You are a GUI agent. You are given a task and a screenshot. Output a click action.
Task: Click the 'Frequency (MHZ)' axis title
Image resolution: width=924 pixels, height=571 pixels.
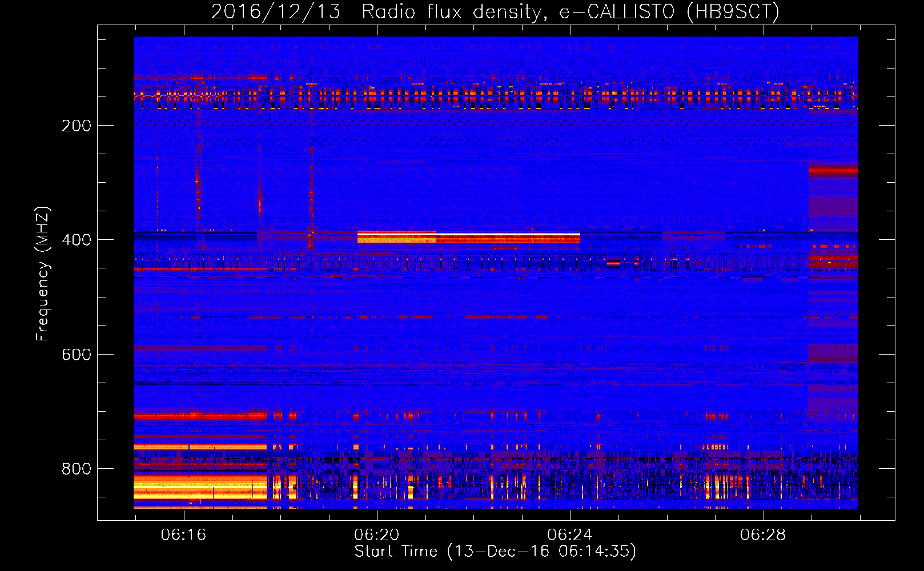pos(43,274)
